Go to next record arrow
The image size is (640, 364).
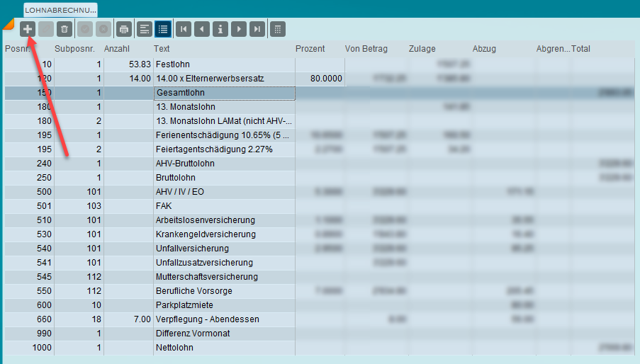point(239,29)
